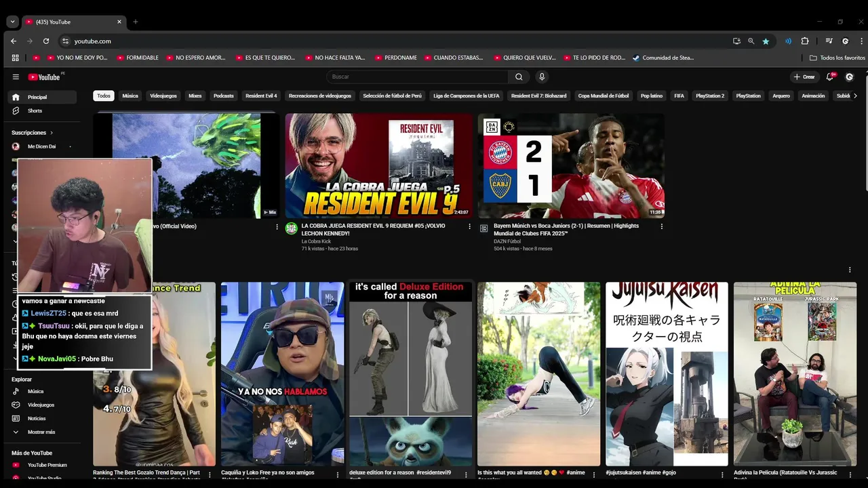868x488 pixels.
Task: Select the Mixes chip
Action: 195,96
